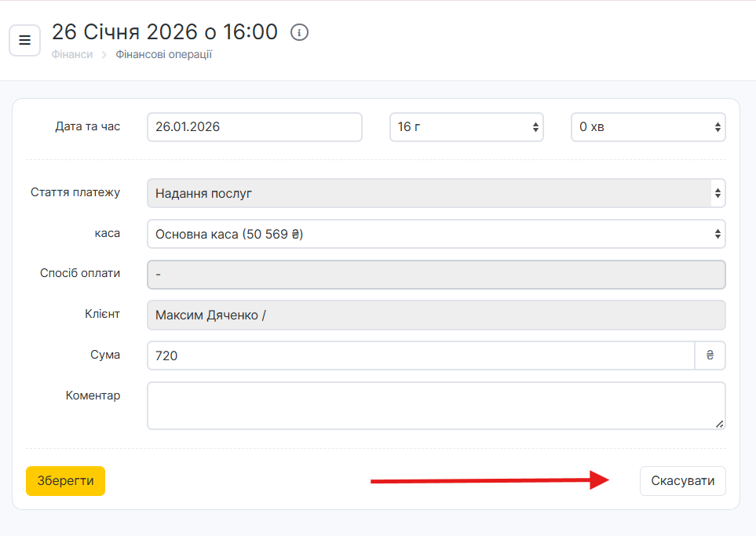This screenshot has height=536, width=756.
Task: Click the Дата та час label
Action: coord(87,126)
